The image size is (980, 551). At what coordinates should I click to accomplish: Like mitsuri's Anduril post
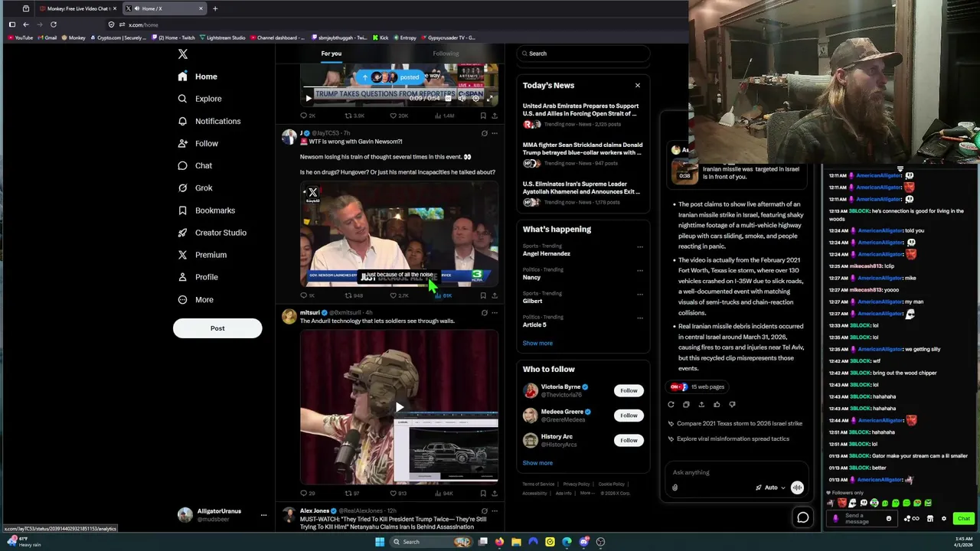pyautogui.click(x=397, y=494)
